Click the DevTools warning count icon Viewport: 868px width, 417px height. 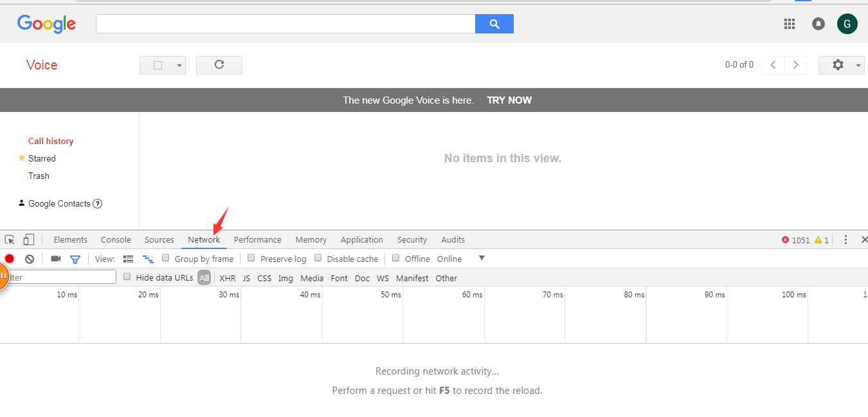point(818,240)
